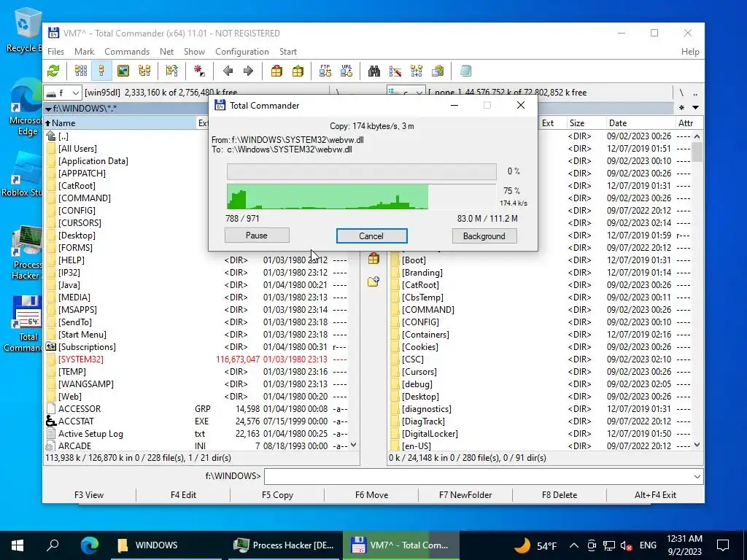Go forward with the right arrow icon
Image resolution: width=747 pixels, height=560 pixels.
point(248,71)
